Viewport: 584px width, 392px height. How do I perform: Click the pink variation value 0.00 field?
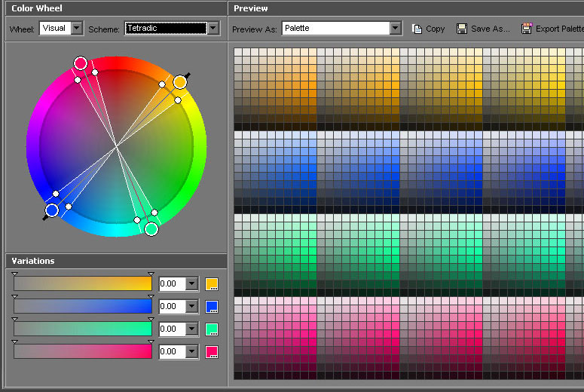tap(173, 351)
